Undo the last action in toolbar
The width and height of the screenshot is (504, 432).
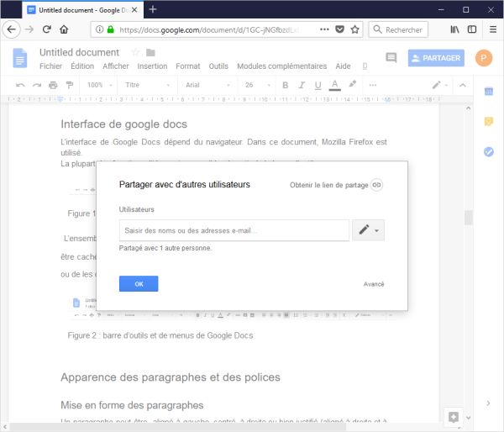tap(20, 85)
